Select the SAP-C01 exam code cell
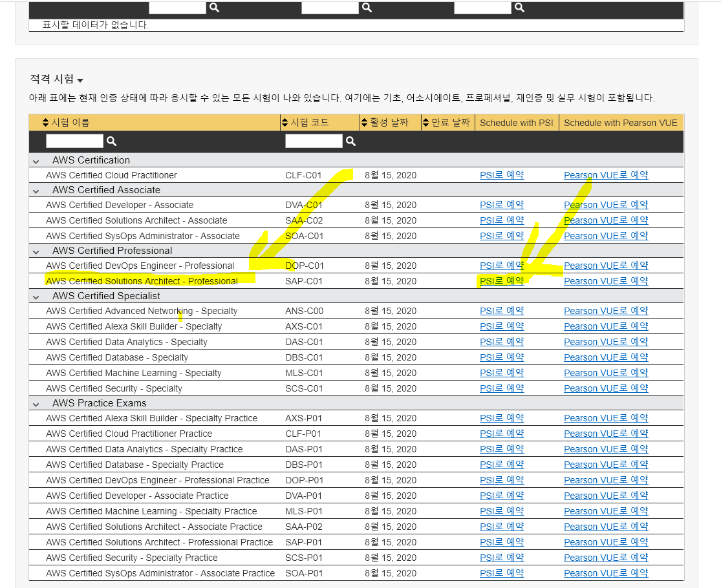The width and height of the screenshot is (721, 588). click(303, 281)
